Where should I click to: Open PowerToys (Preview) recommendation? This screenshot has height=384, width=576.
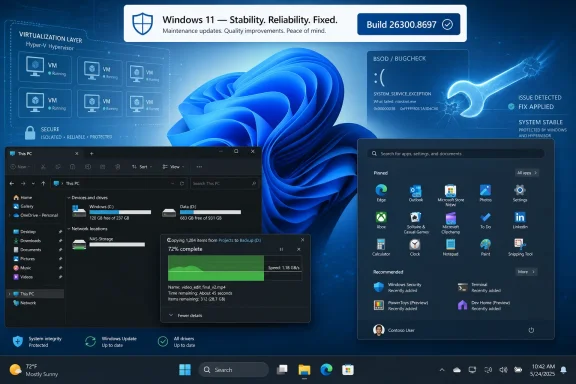pyautogui.click(x=401, y=305)
